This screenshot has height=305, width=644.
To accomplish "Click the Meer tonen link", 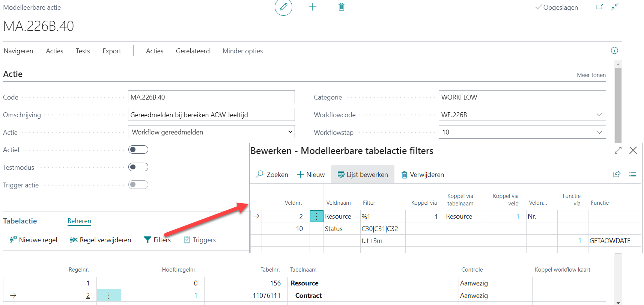I will click(x=591, y=75).
